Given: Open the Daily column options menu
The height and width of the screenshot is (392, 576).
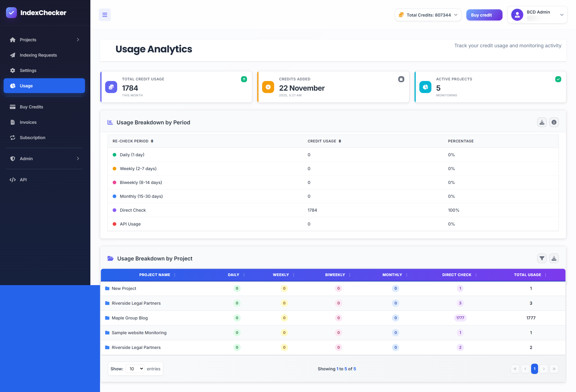Looking at the screenshot, I should tap(244, 275).
